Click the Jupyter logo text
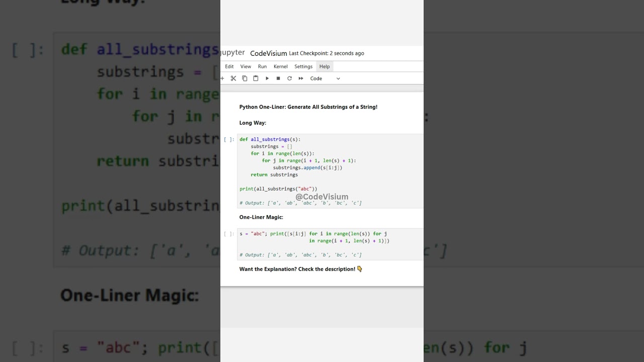This screenshot has height=362, width=644. pyautogui.click(x=232, y=53)
